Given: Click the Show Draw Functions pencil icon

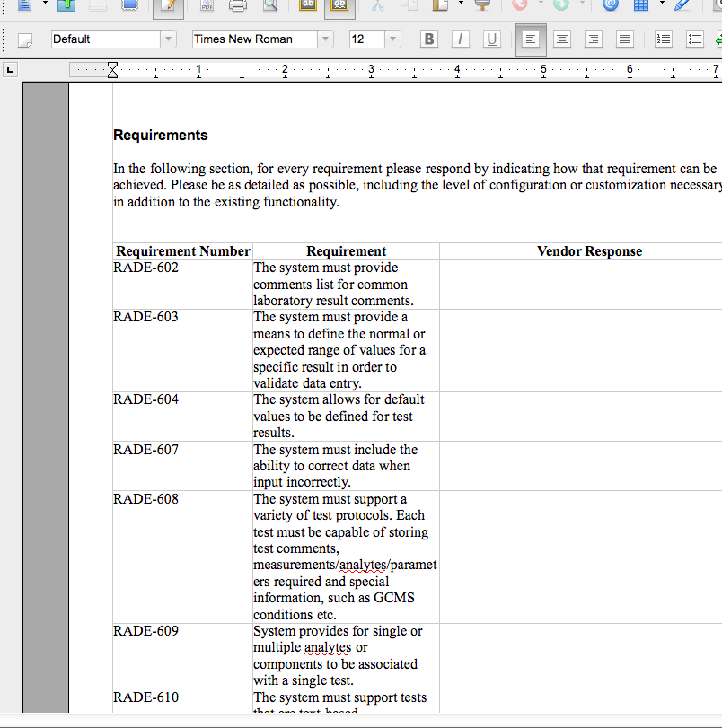Looking at the screenshot, I should (x=682, y=5).
